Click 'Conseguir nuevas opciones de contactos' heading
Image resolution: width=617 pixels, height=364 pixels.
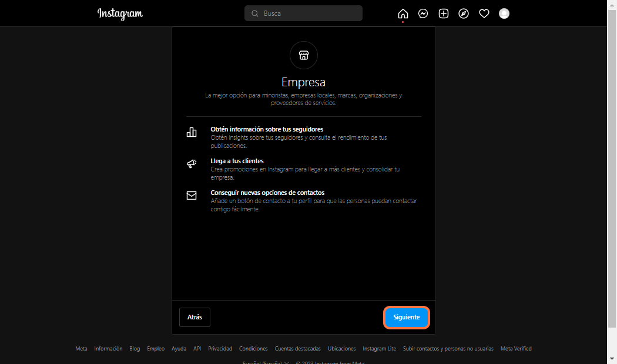click(x=267, y=193)
